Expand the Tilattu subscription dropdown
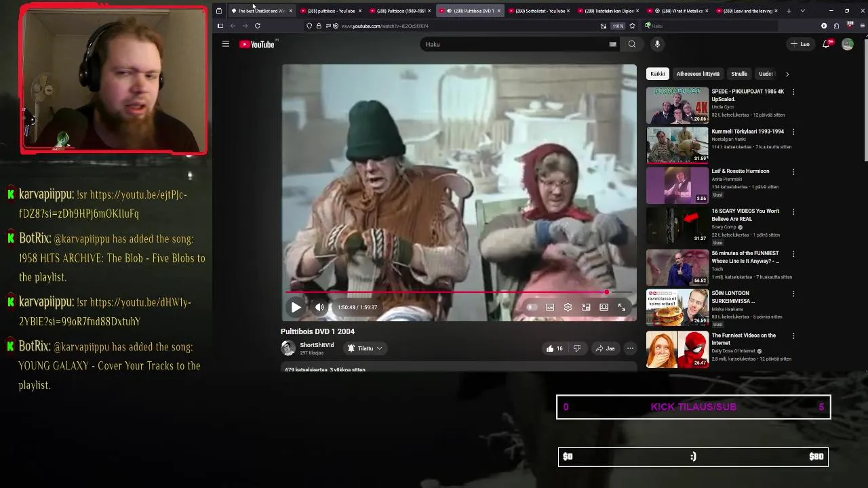The width and height of the screenshot is (868, 488). click(x=365, y=348)
